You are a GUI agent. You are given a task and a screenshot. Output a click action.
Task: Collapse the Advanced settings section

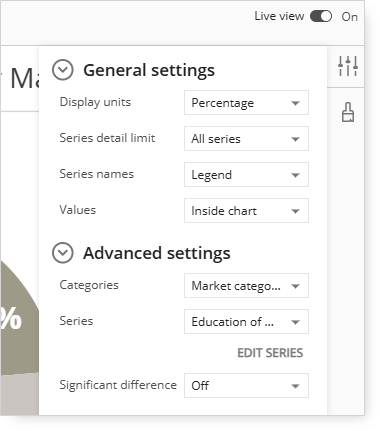pos(63,253)
